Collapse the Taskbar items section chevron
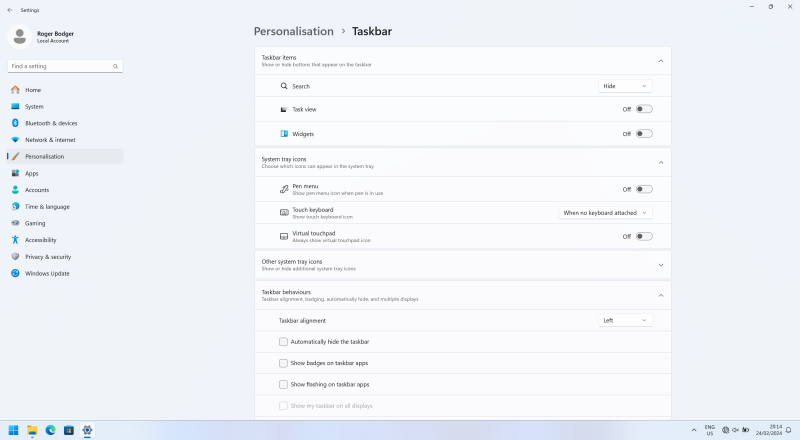 (661, 61)
